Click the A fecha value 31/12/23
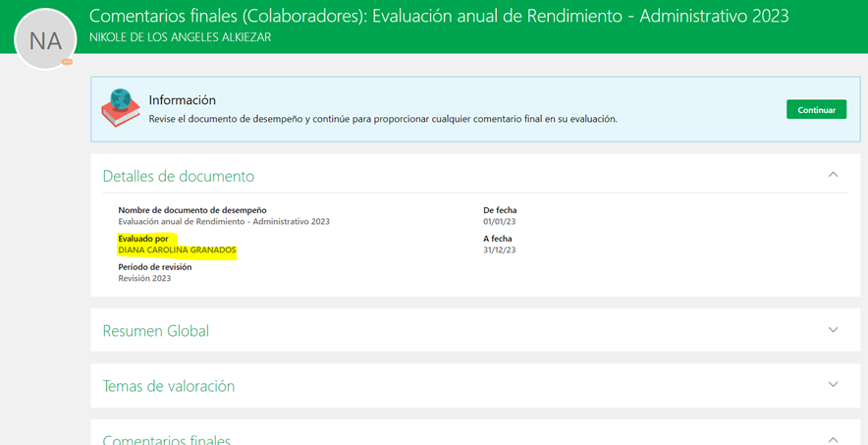Image resolution: width=868 pixels, height=445 pixels. coord(499,250)
